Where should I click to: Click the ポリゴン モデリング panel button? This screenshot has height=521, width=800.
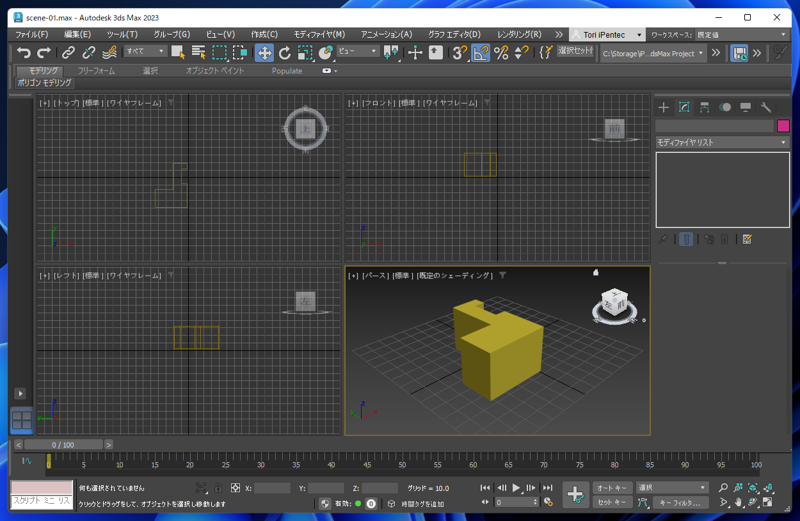pyautogui.click(x=45, y=83)
